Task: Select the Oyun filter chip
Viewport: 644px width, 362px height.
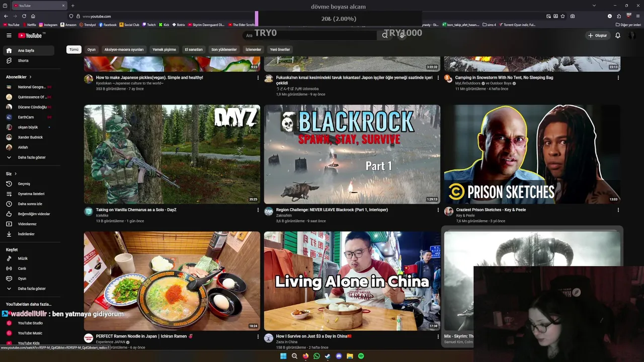Action: (x=91, y=49)
